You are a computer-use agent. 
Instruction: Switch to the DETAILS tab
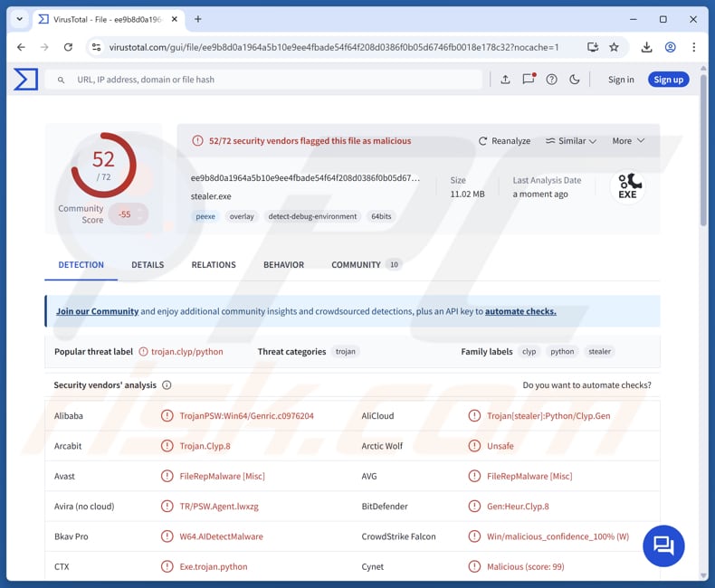tap(148, 265)
